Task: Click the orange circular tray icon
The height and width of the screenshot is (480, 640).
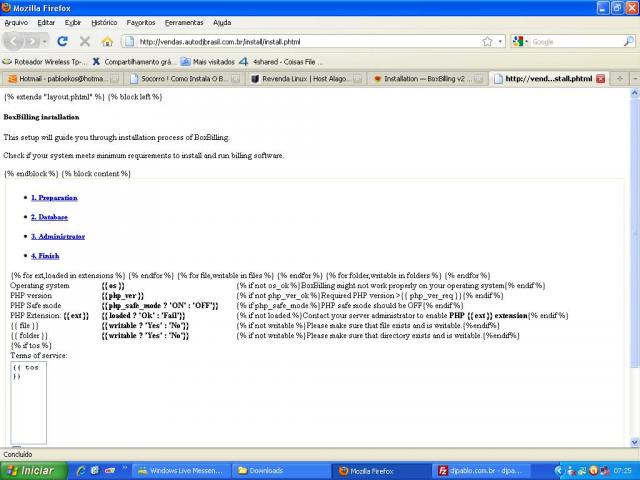Action: 594,471
